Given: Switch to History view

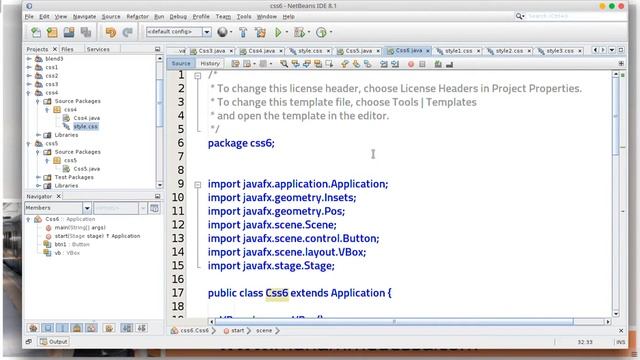Looking at the screenshot, I should pyautogui.click(x=210, y=64).
